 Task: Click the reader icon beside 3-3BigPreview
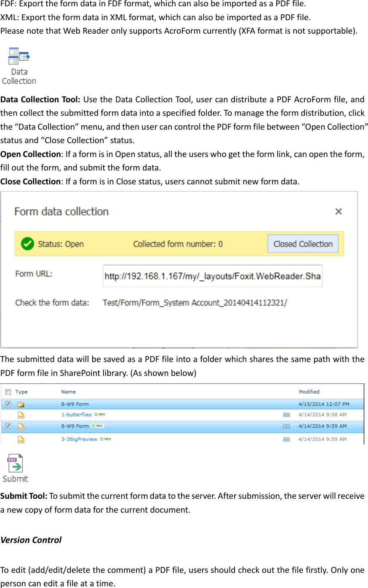[x=286, y=439]
